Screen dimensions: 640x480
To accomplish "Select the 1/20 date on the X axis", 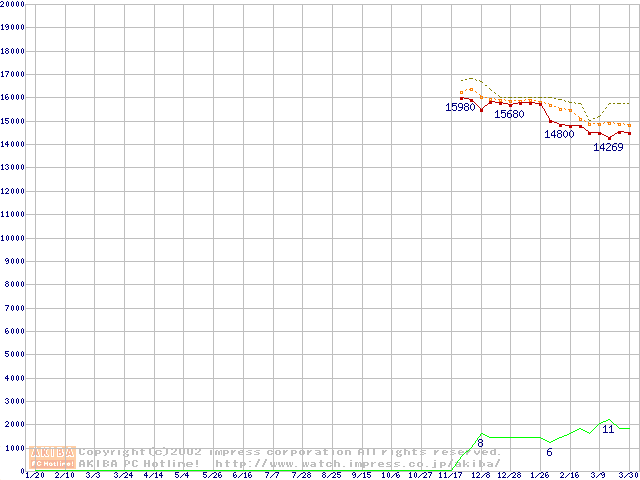I will 34,475.
